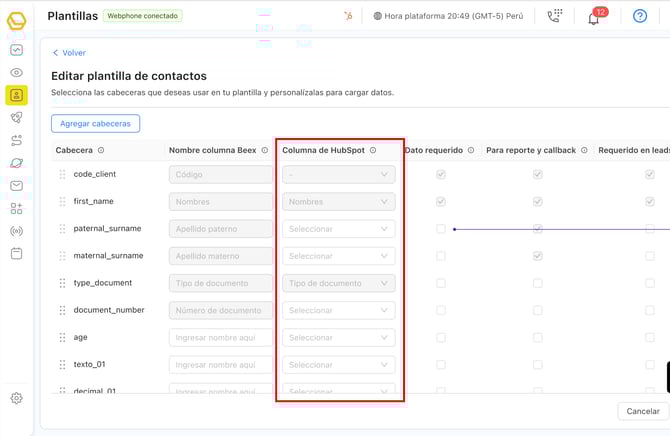Click the Plantillas page title
670x436 pixels.
click(73, 16)
